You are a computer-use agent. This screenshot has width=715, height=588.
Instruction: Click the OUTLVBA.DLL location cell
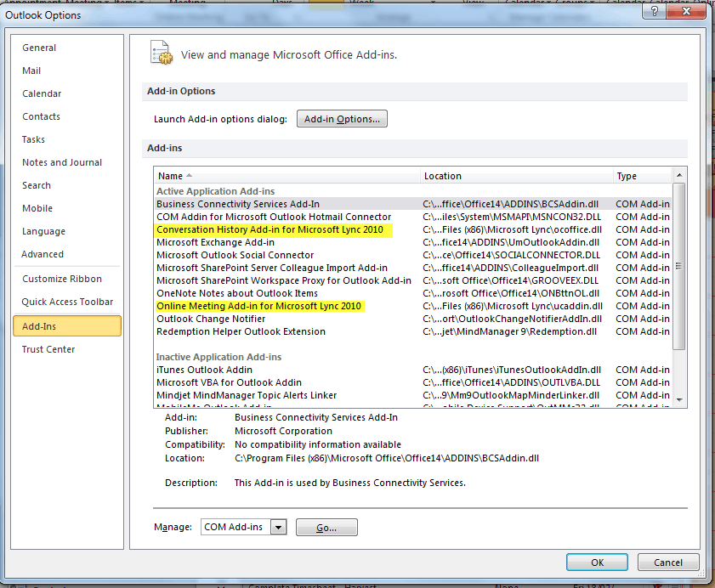[x=511, y=383]
